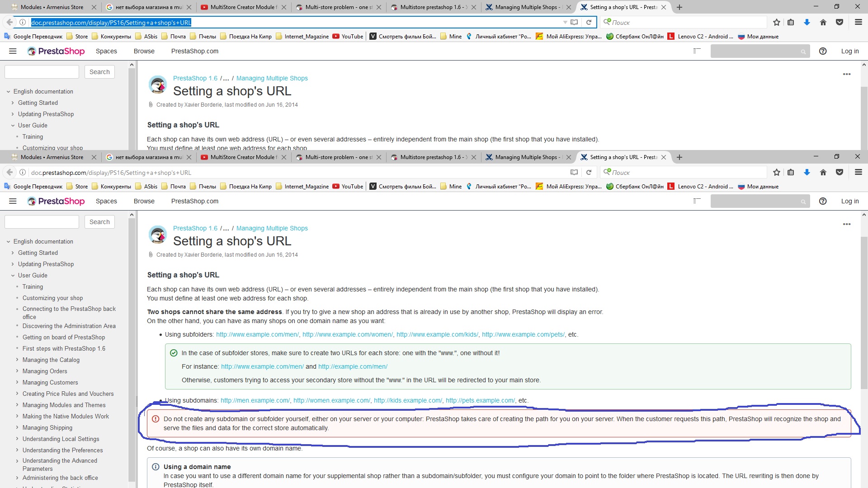Open reader view icon in lower address bar

574,172
